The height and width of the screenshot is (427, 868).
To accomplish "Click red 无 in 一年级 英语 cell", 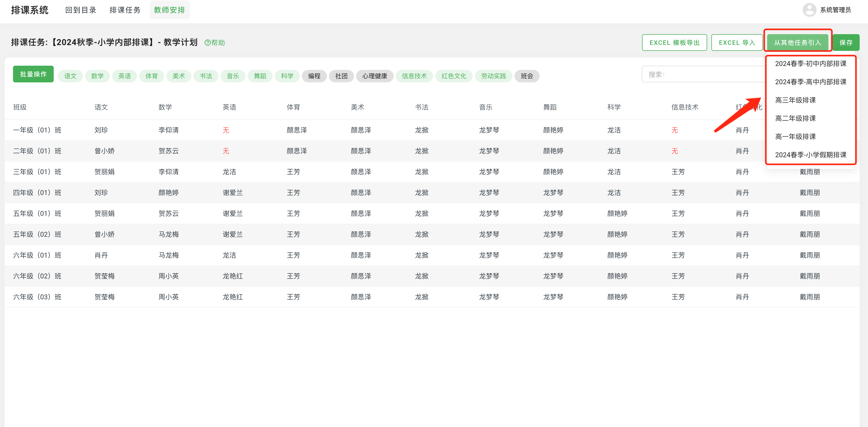I will pyautogui.click(x=226, y=130).
